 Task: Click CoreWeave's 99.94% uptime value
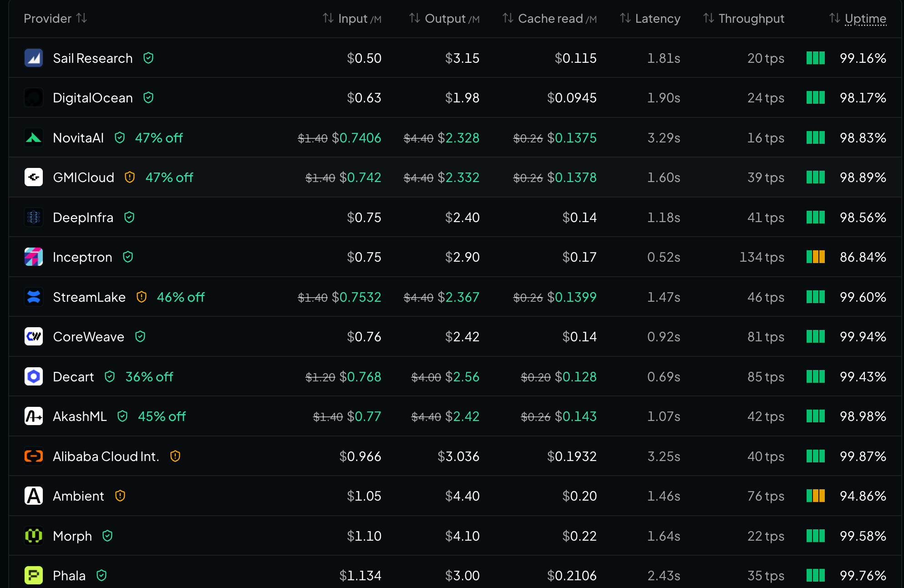[863, 337]
